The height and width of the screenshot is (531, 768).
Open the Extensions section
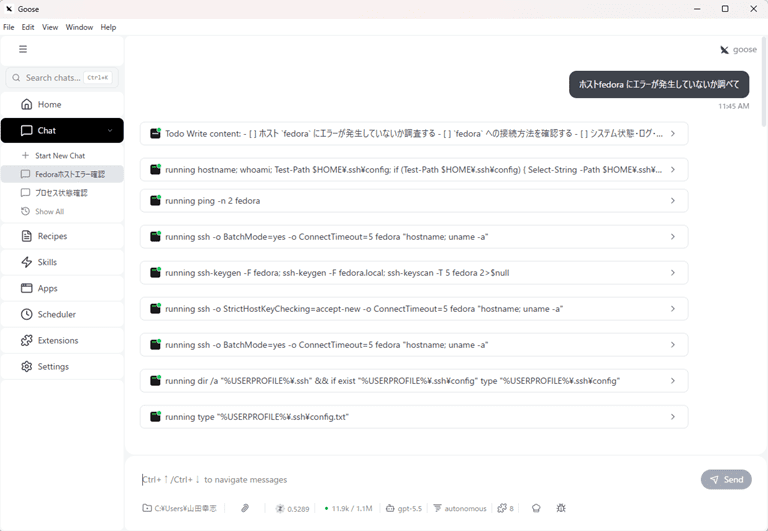coord(62,340)
